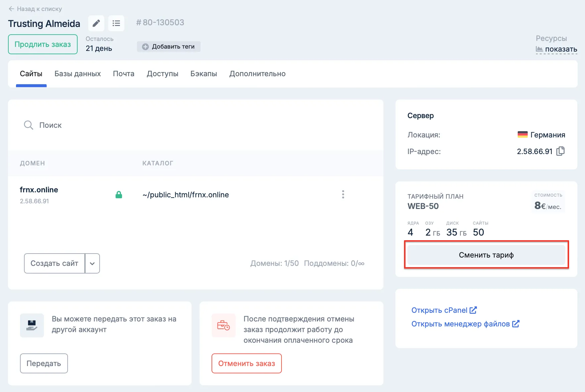Image resolution: width=585 pixels, height=392 pixels.
Task: Click the order number #80-130503
Action: (160, 22)
